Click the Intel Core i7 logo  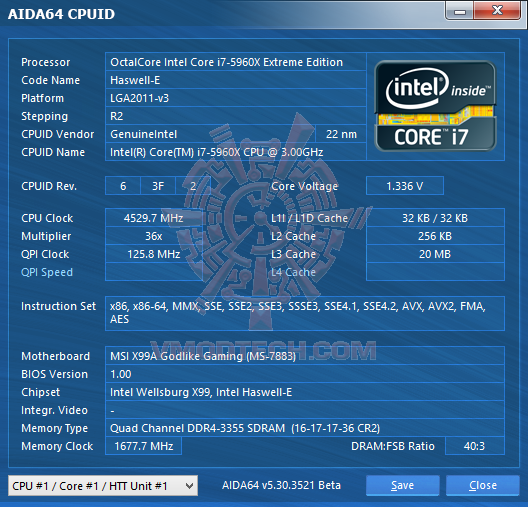coord(435,106)
